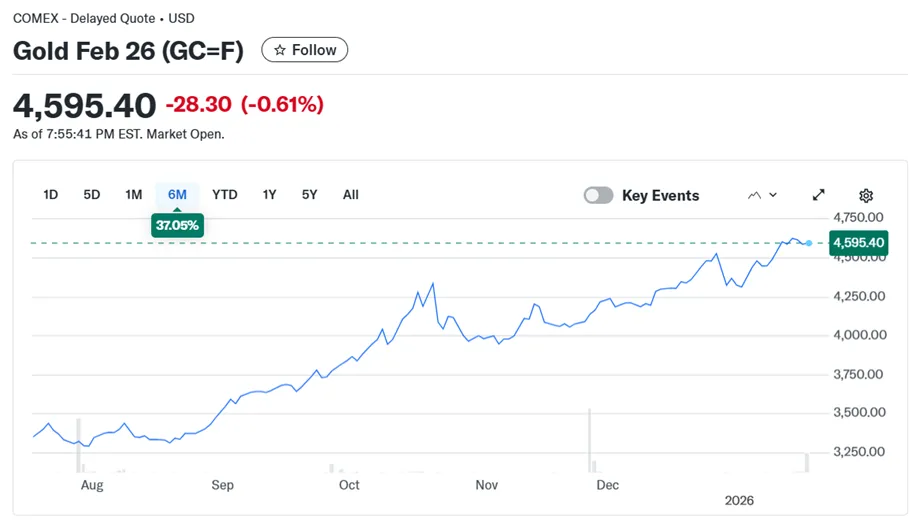Open chart settings gear
Image resolution: width=916 pixels, height=521 pixels.
pos(866,195)
